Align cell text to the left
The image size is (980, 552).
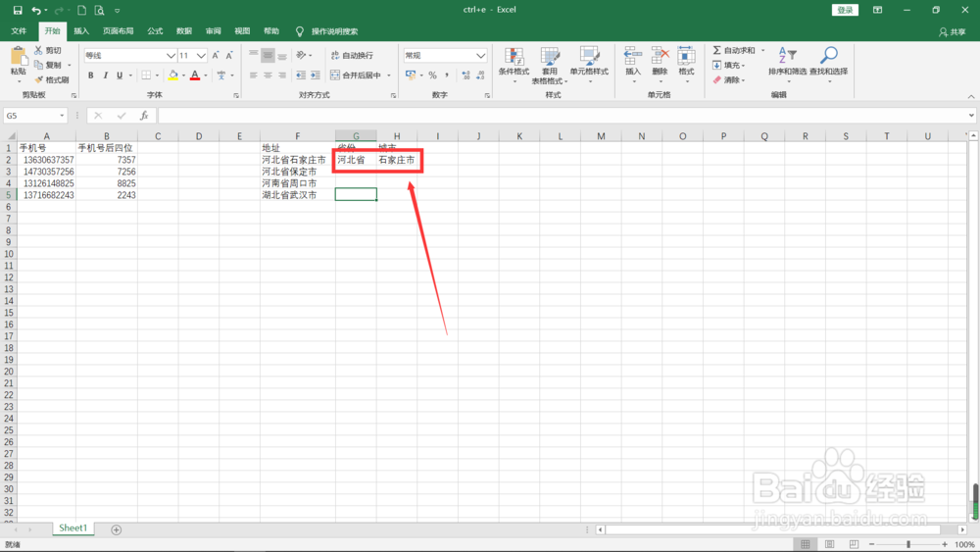pos(253,75)
